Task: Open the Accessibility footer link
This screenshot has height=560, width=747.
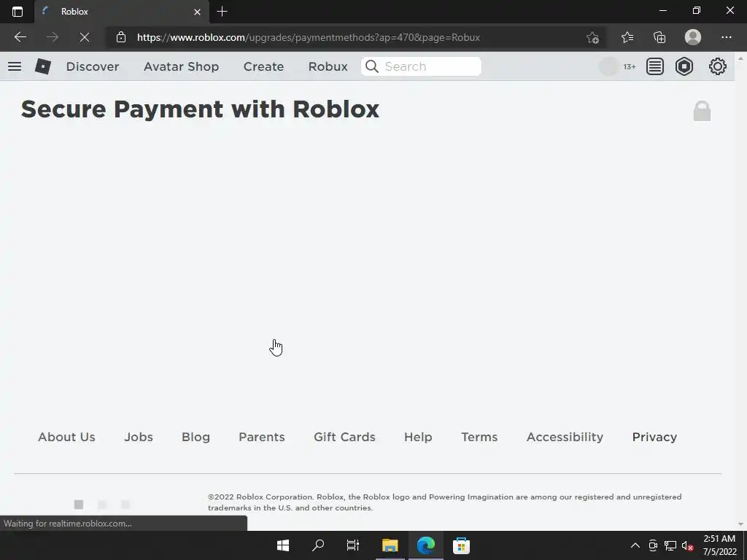Action: [x=565, y=437]
